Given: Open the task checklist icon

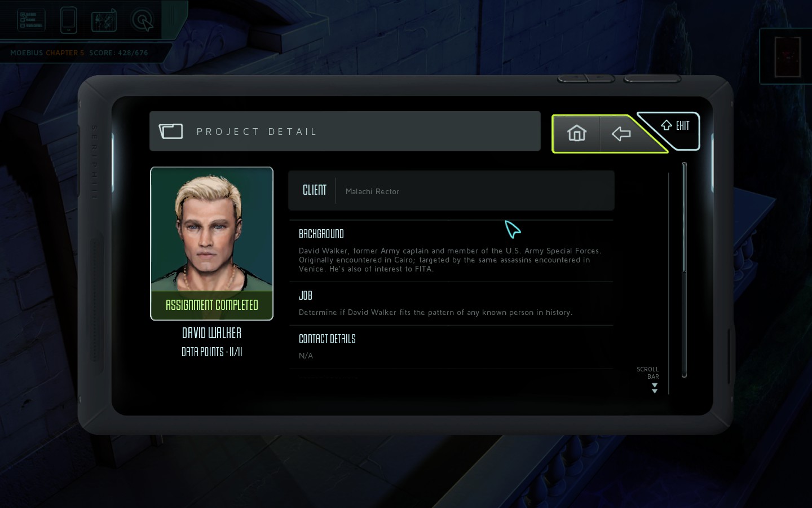Looking at the screenshot, I should coord(31,20).
